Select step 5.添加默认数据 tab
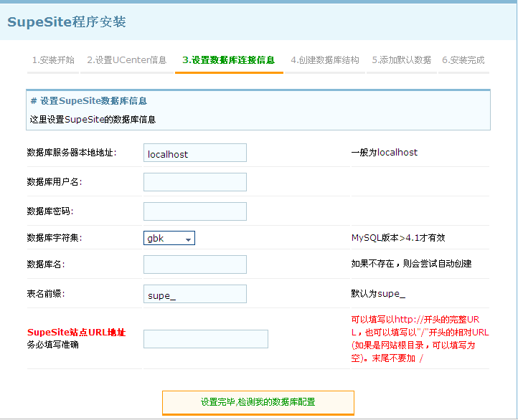 [x=401, y=60]
